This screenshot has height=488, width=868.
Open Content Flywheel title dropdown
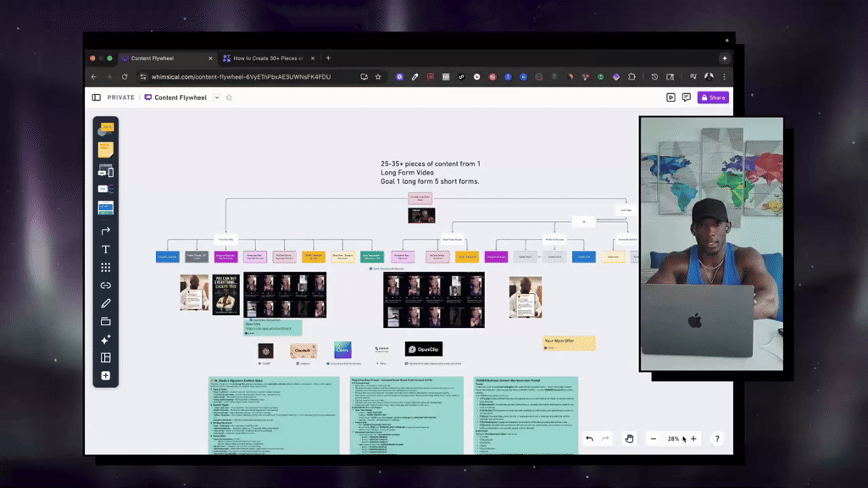coord(217,97)
